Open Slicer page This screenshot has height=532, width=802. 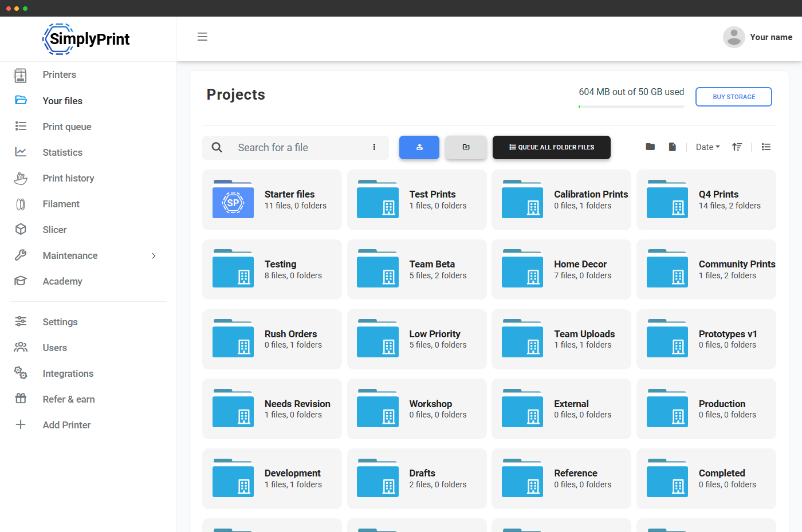(55, 230)
